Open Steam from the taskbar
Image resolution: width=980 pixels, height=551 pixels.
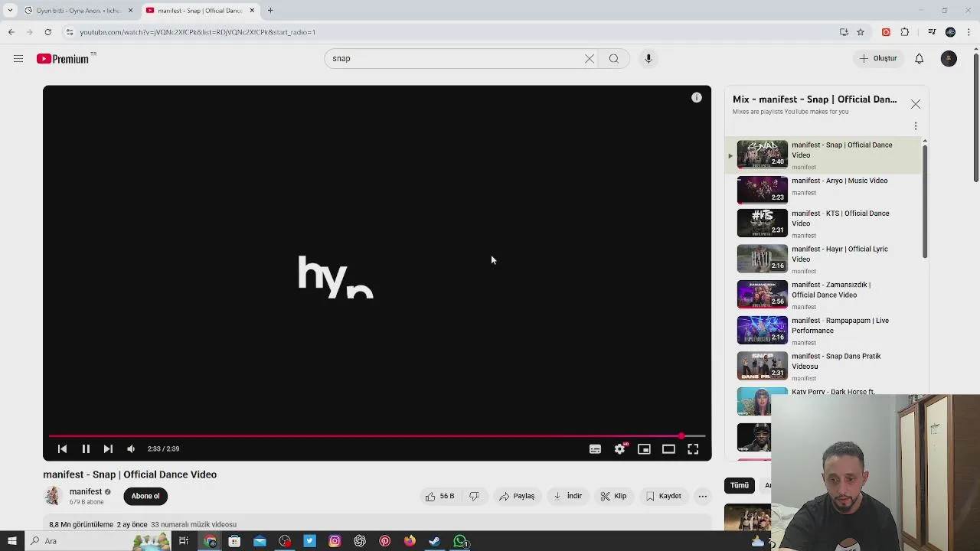[434, 541]
